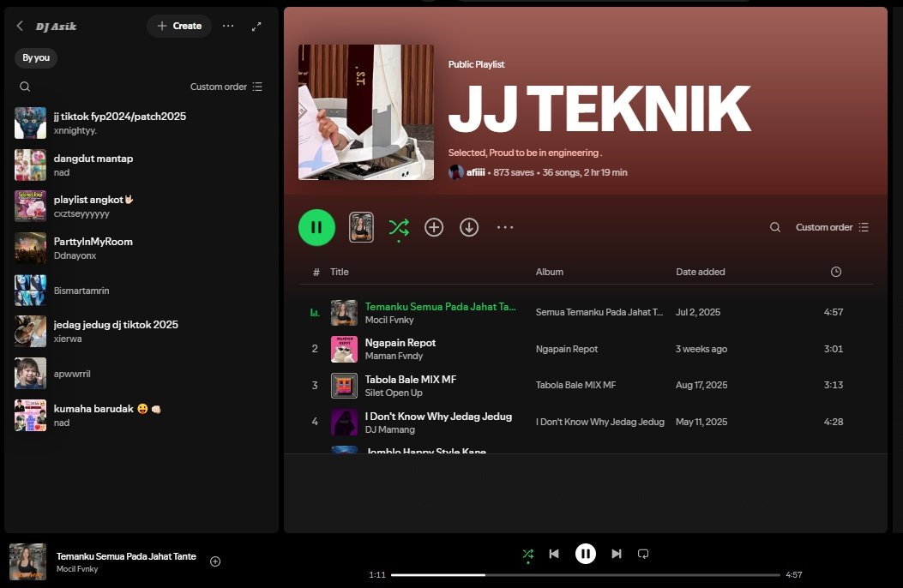Open the jj tiktok fyp2024/patch2025 playlist
903x588 pixels.
pyautogui.click(x=141, y=123)
